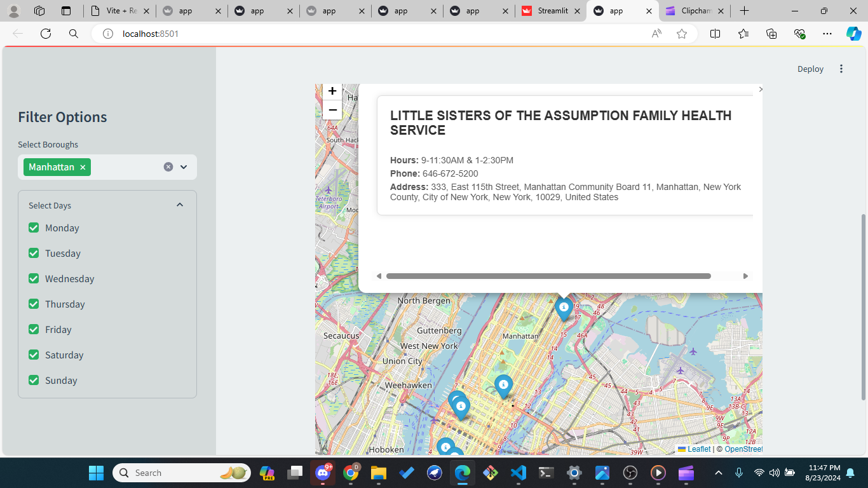
Task: Click the popup scrollbar right arrow
Action: coord(745,276)
